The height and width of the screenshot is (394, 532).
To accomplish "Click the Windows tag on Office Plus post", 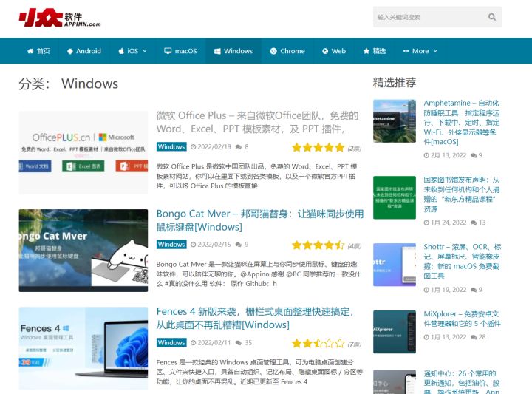I will point(171,146).
